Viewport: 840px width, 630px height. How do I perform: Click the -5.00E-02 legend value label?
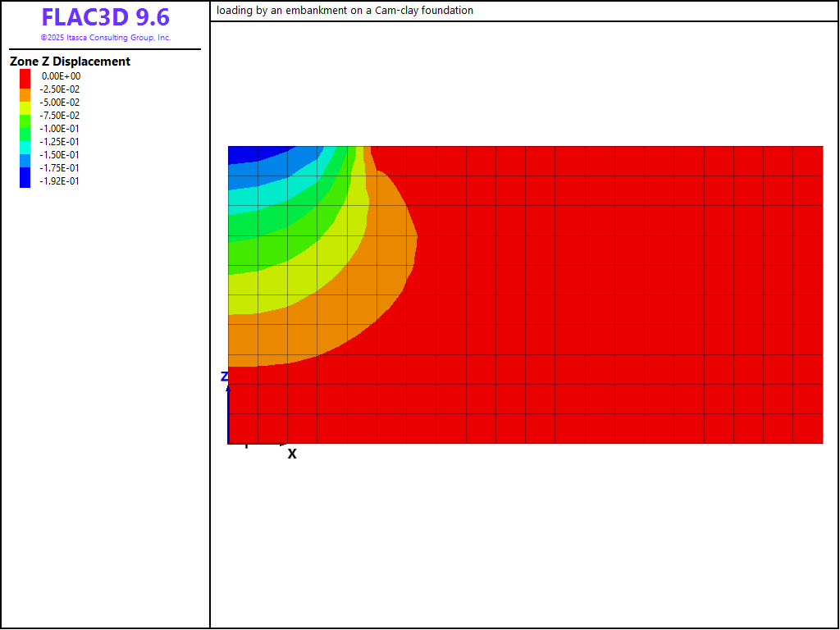[59, 103]
